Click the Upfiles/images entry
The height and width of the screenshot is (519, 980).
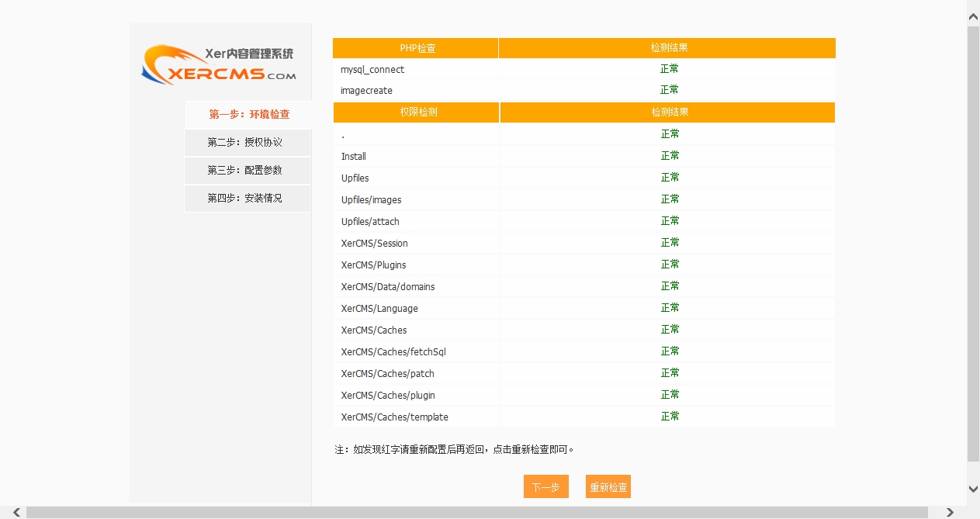pyautogui.click(x=372, y=200)
